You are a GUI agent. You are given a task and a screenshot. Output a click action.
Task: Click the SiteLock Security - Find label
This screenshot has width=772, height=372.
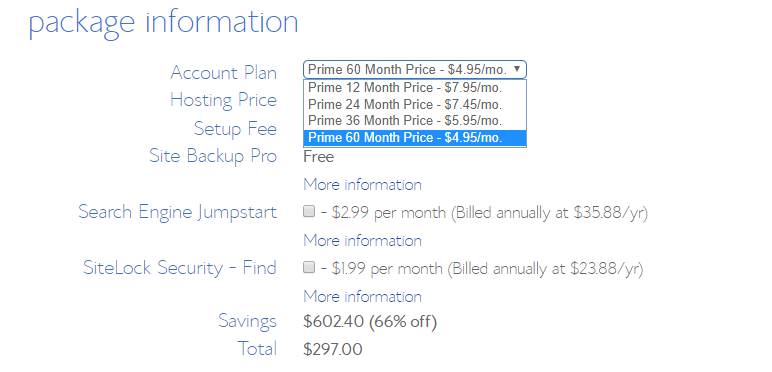(x=180, y=268)
